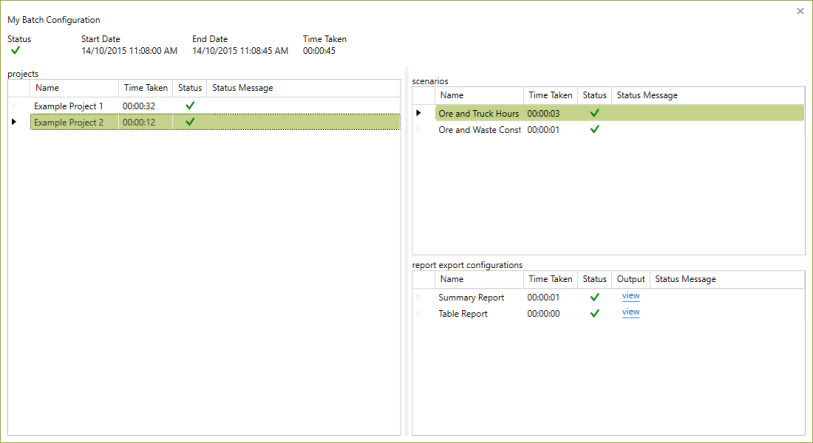Expand the Example Project 2 row arrow
The height and width of the screenshot is (443, 813).
(x=14, y=122)
